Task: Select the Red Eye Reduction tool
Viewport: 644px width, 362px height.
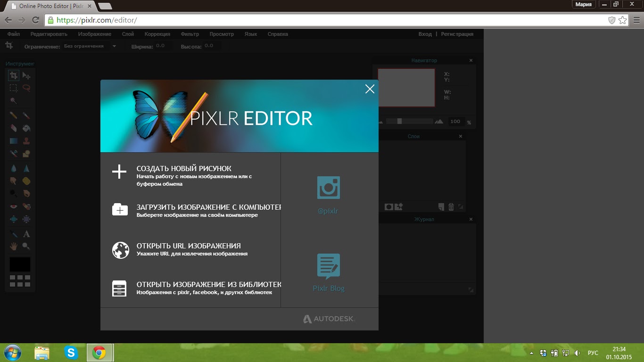Action: pos(14,206)
